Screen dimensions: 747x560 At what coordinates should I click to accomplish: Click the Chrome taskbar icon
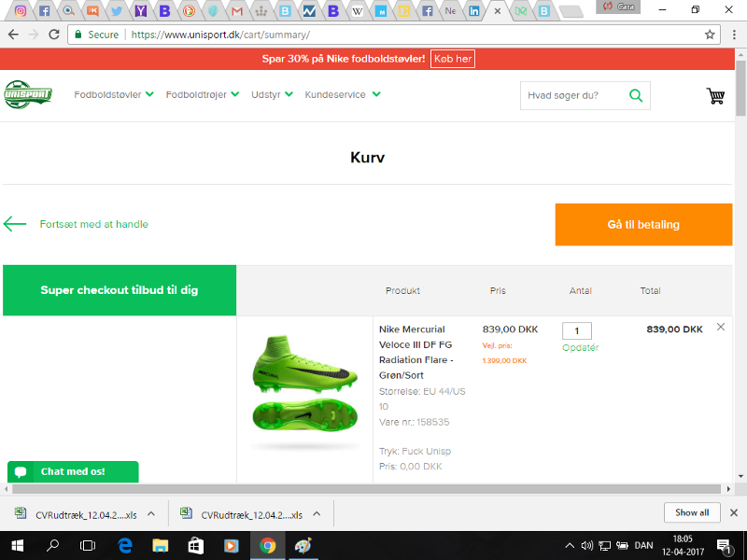[x=268, y=546]
